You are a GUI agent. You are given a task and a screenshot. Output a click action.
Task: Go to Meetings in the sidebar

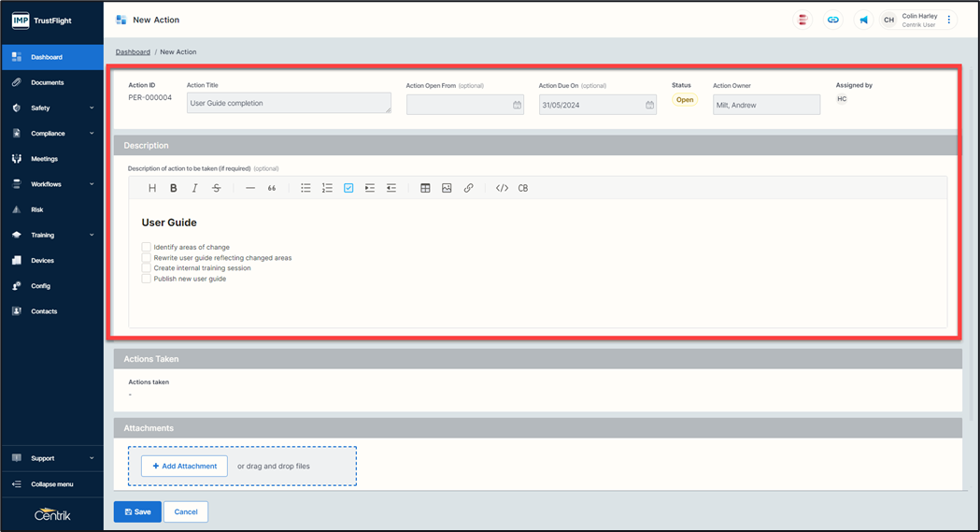pyautogui.click(x=44, y=159)
